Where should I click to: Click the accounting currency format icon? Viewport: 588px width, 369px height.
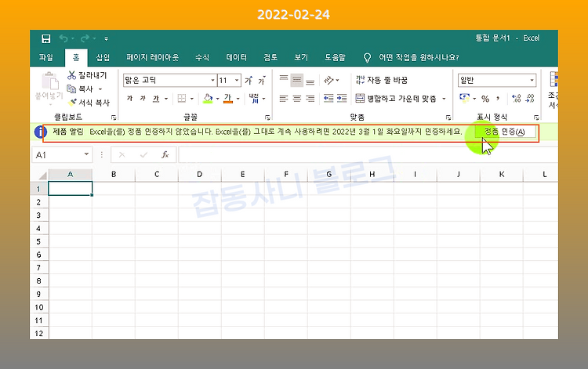[x=464, y=99]
